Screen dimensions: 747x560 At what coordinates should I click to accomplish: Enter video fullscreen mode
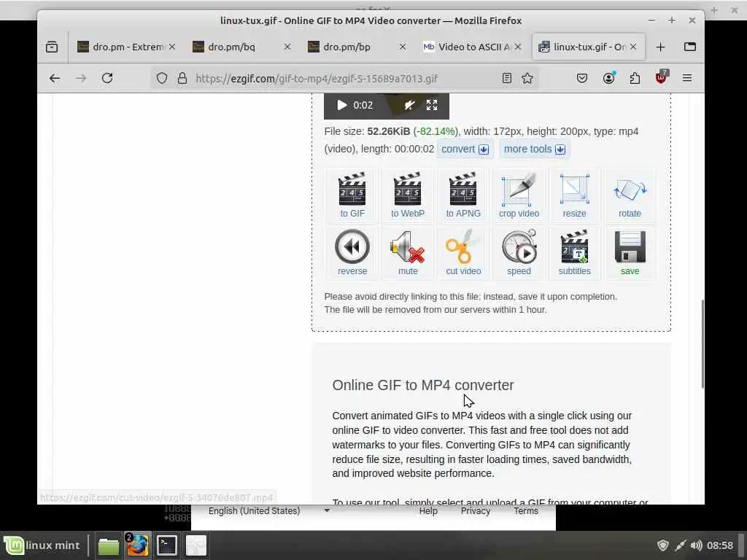432,105
